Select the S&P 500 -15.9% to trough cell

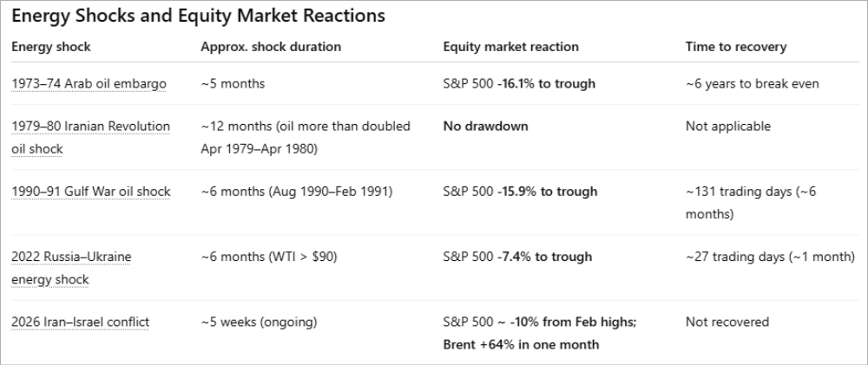(519, 192)
